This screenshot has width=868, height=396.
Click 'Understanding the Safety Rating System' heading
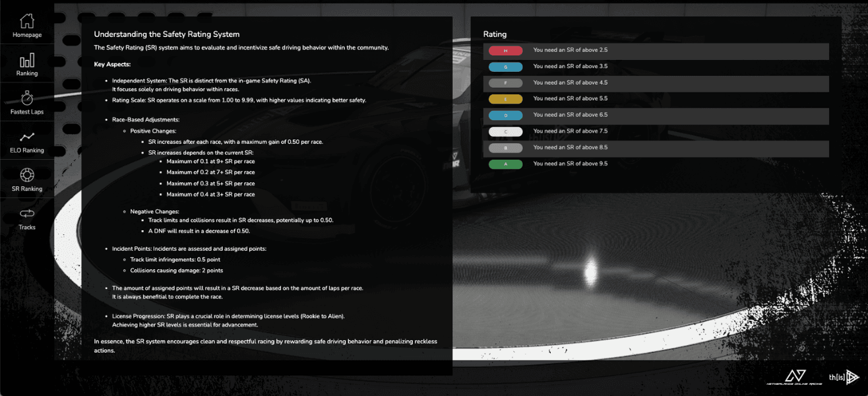click(166, 34)
